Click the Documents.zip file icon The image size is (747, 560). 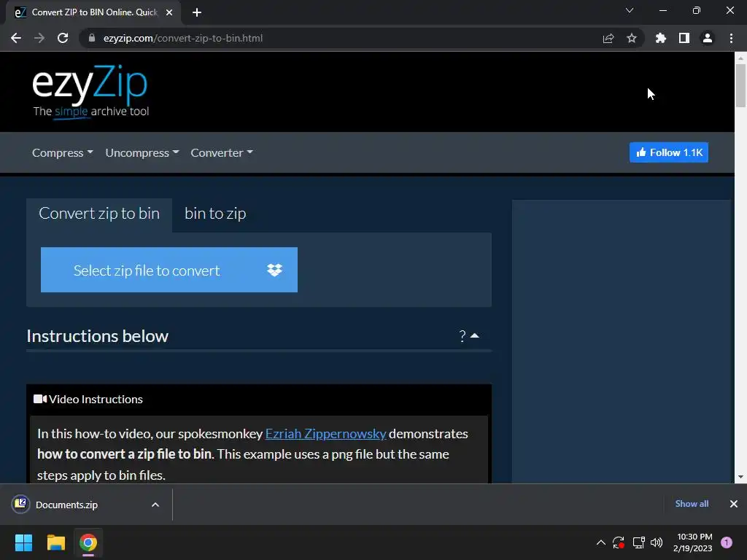point(20,504)
